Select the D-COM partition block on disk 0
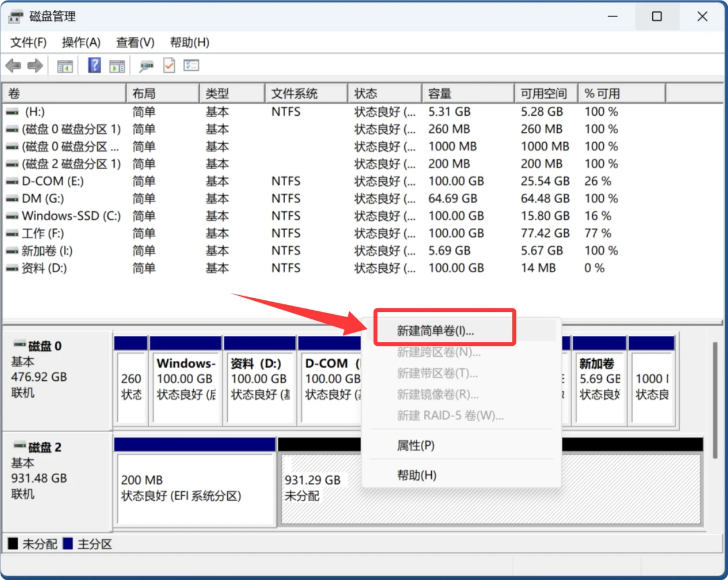This screenshot has height=580, width=728. point(331,381)
